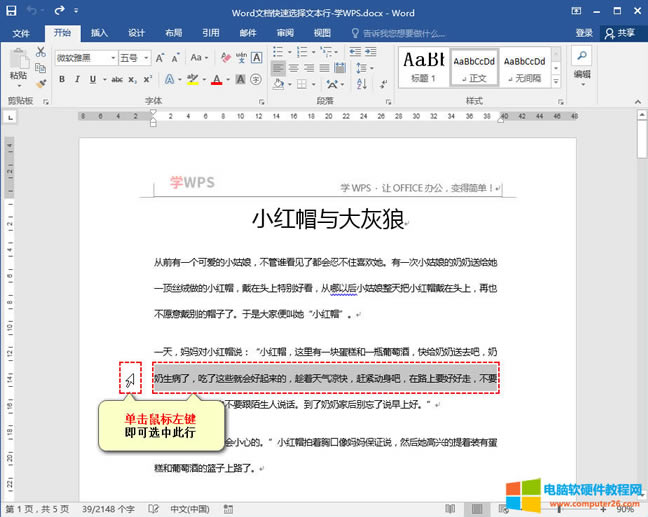Apply the font color red A icon

(217, 79)
